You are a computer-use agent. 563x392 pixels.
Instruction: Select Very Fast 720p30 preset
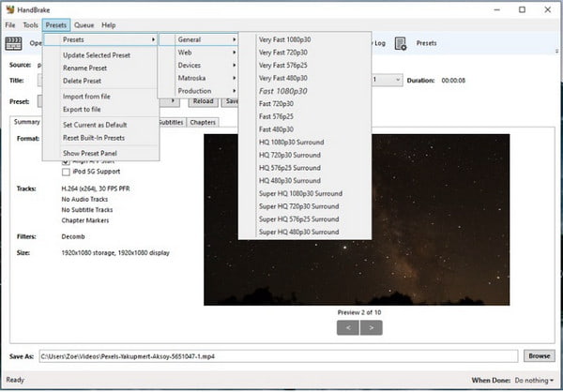click(305, 53)
